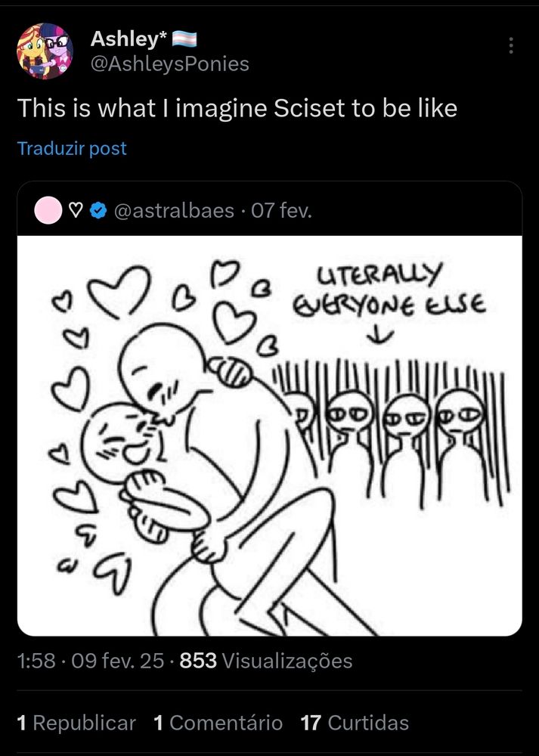Click the 1:58 · 09 fev. 25 timestamp
The image size is (539, 756).
(x=91, y=661)
